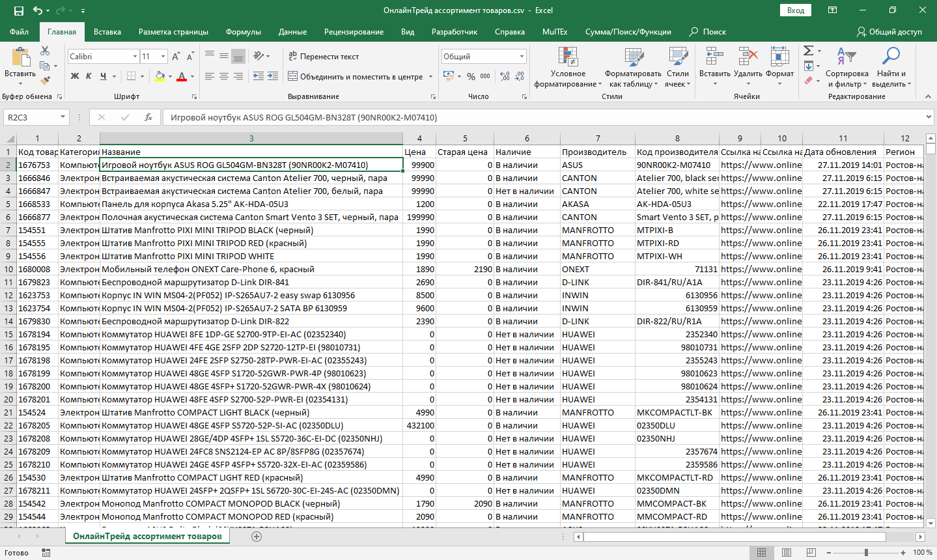Switch to Разметка страницы tab
The height and width of the screenshot is (560, 937).
[173, 32]
